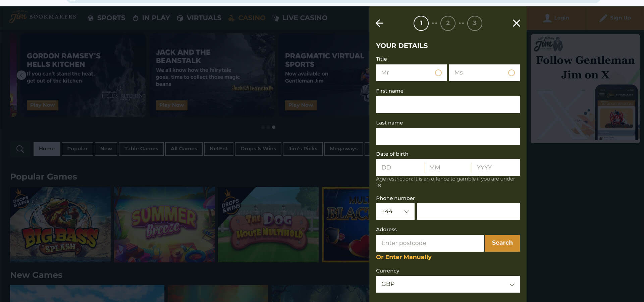Viewport: 644px width, 302px height.
Task: Click the DD day field
Action: (x=400, y=167)
